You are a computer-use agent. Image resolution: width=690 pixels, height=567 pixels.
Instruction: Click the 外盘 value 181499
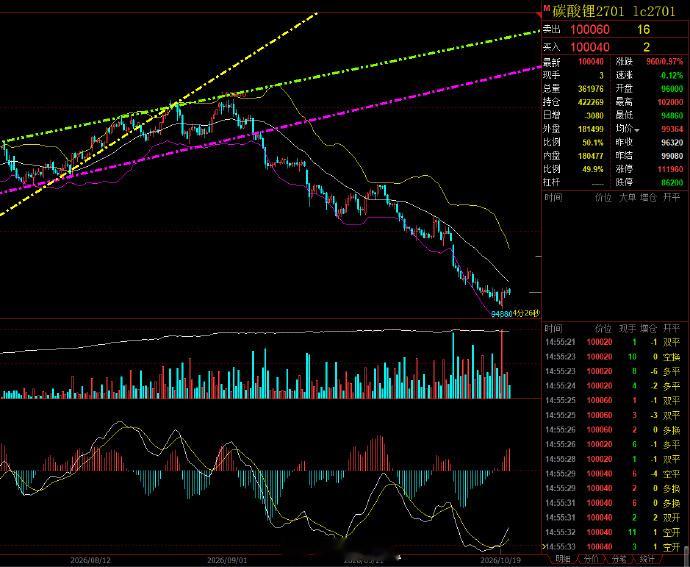point(591,129)
